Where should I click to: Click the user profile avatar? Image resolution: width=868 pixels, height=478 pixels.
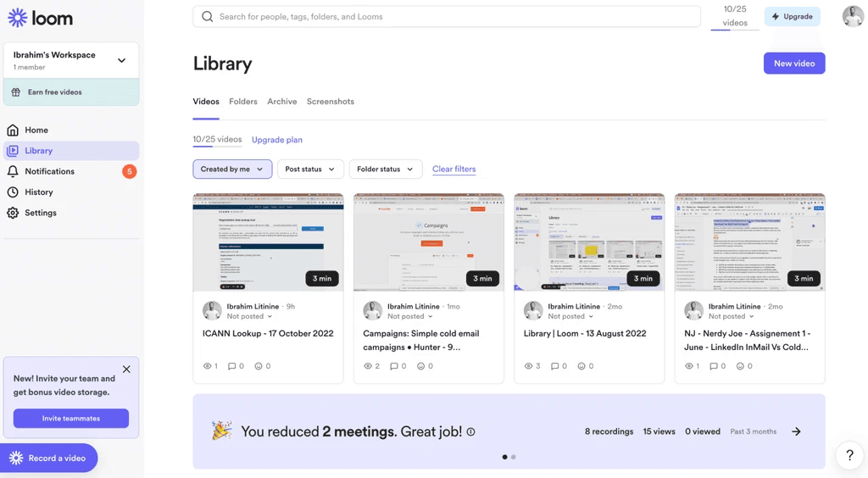853,16
